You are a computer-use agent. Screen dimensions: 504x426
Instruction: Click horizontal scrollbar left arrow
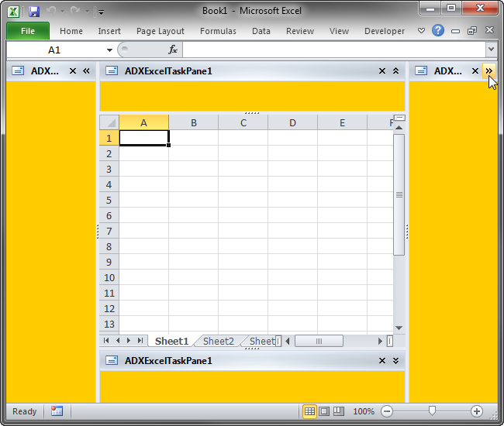click(288, 341)
